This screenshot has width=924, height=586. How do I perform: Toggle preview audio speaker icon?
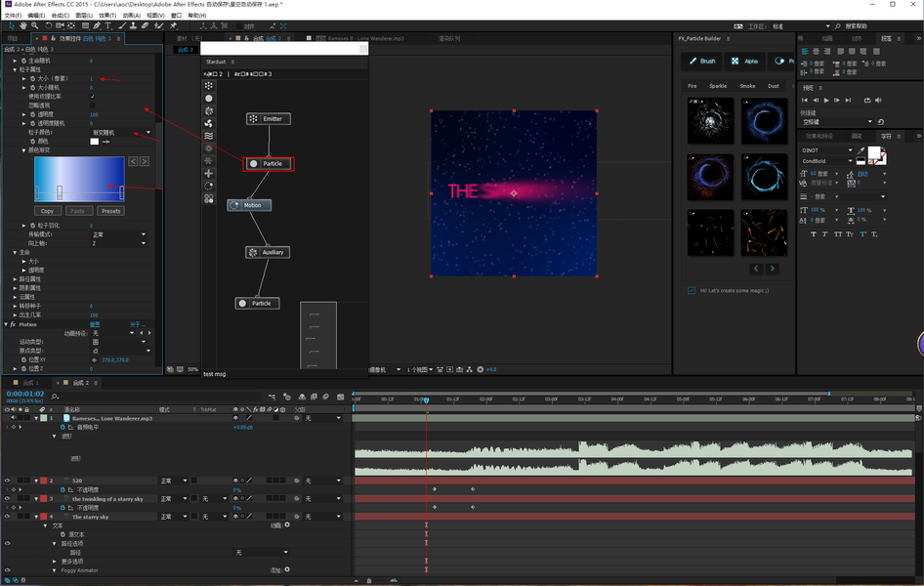[x=878, y=101]
